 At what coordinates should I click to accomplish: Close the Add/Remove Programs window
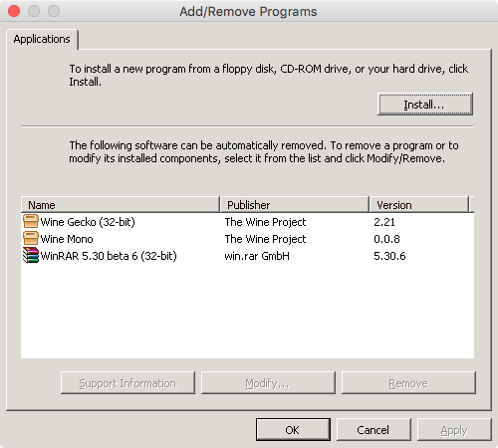click(x=14, y=11)
